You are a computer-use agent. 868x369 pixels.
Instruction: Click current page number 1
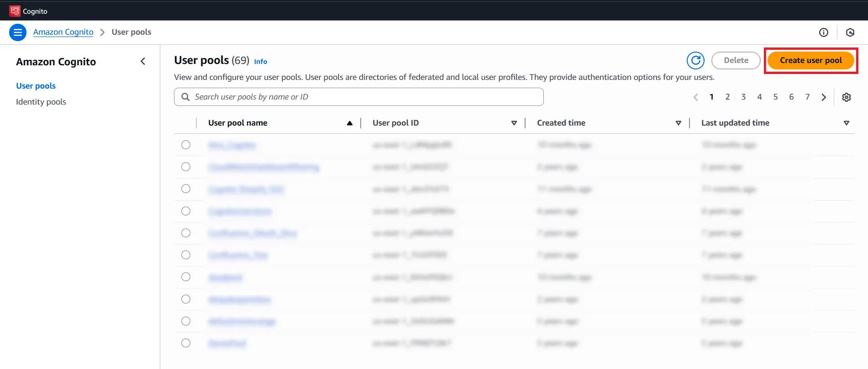tap(711, 97)
